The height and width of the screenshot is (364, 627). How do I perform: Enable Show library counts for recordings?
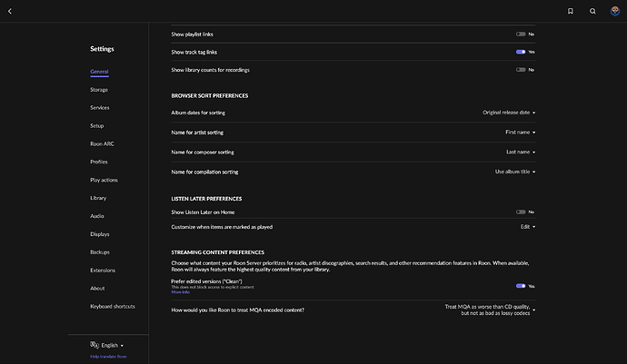[521, 70]
